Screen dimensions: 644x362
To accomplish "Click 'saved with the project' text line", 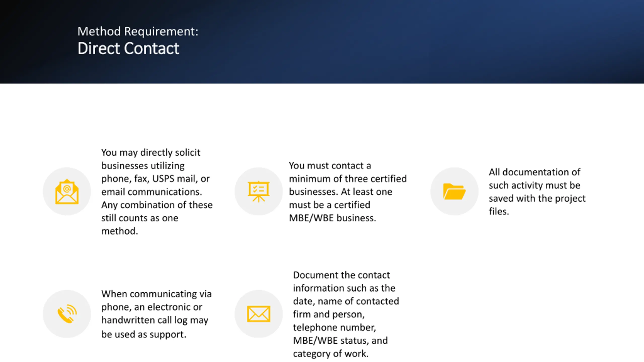I will (x=537, y=198).
